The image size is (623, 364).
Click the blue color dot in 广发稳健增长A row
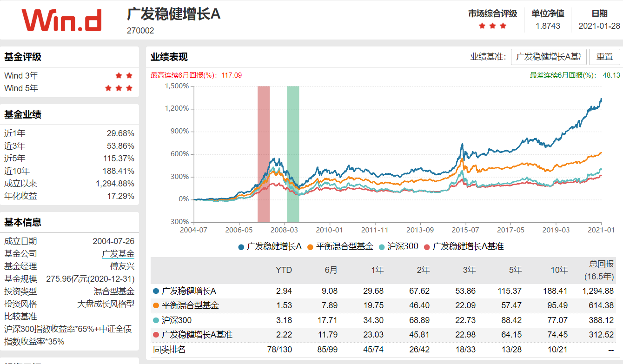point(156,290)
